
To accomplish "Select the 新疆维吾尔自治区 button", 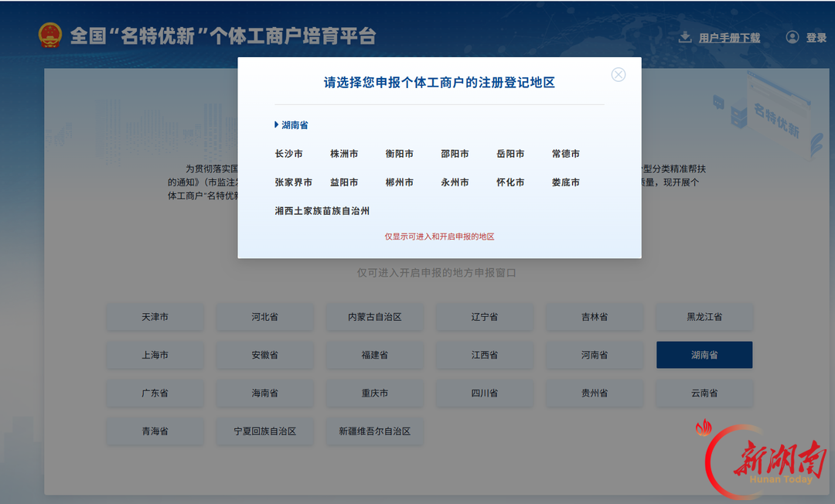I will point(375,431).
